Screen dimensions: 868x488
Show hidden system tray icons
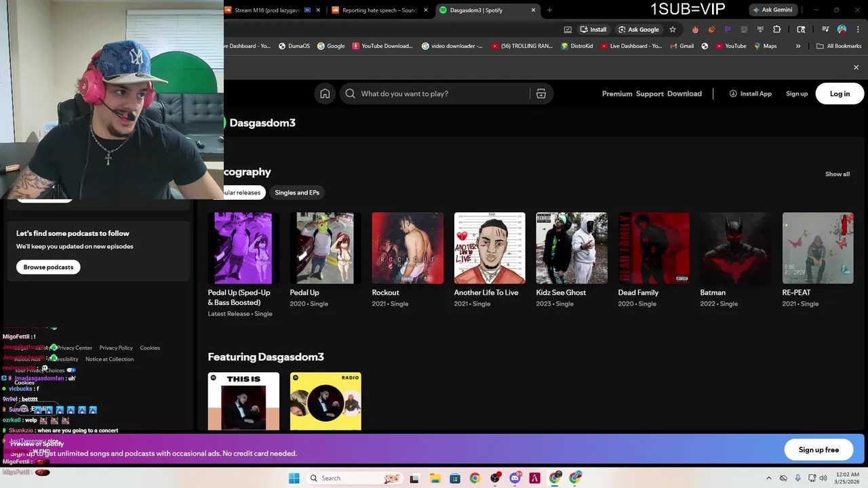tap(768, 478)
